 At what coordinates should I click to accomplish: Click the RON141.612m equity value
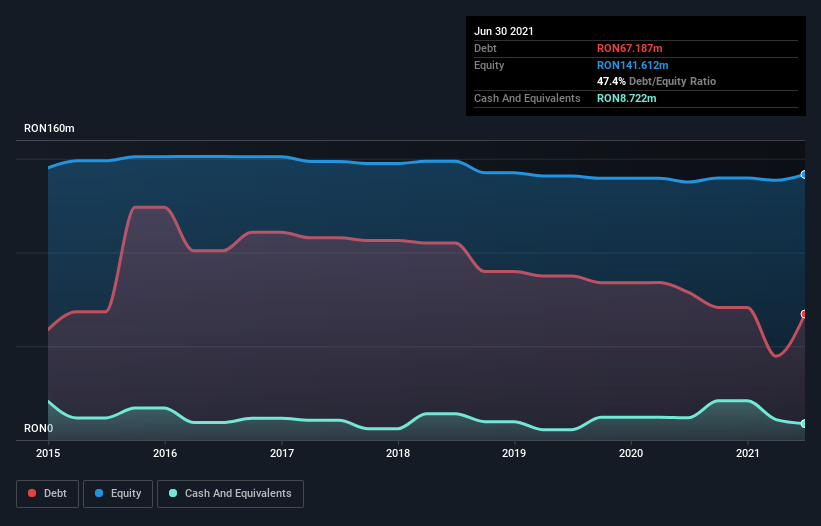click(633, 65)
